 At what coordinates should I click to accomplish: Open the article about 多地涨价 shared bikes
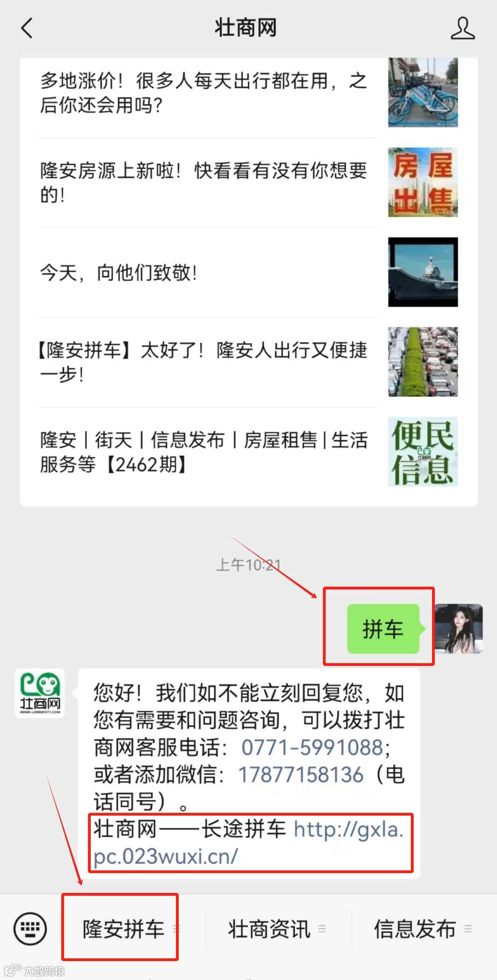[249, 93]
